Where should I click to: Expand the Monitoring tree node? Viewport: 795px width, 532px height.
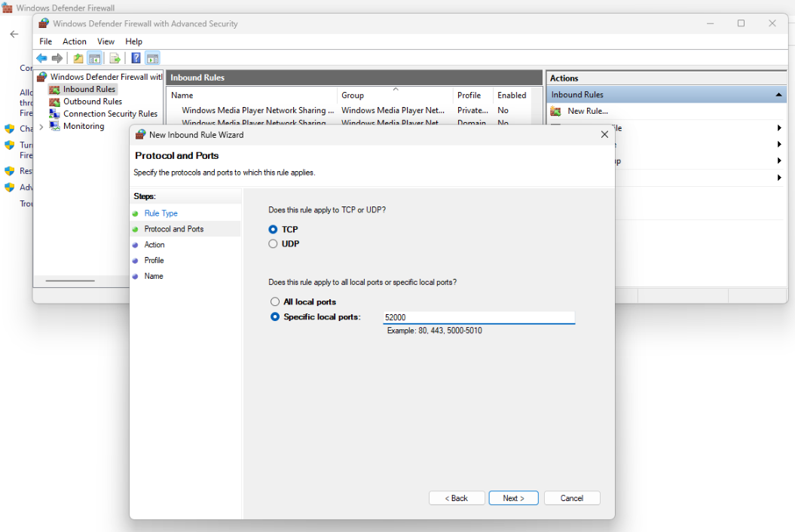(x=41, y=127)
